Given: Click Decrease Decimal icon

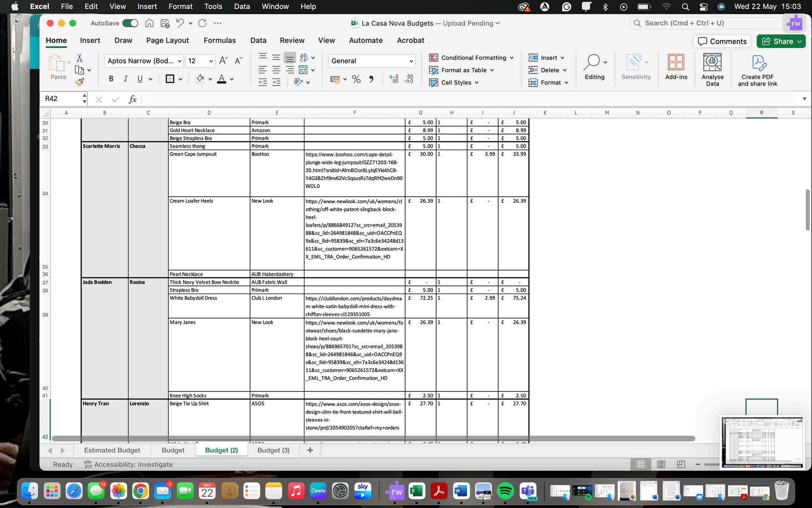Looking at the screenshot, I should [x=409, y=79].
